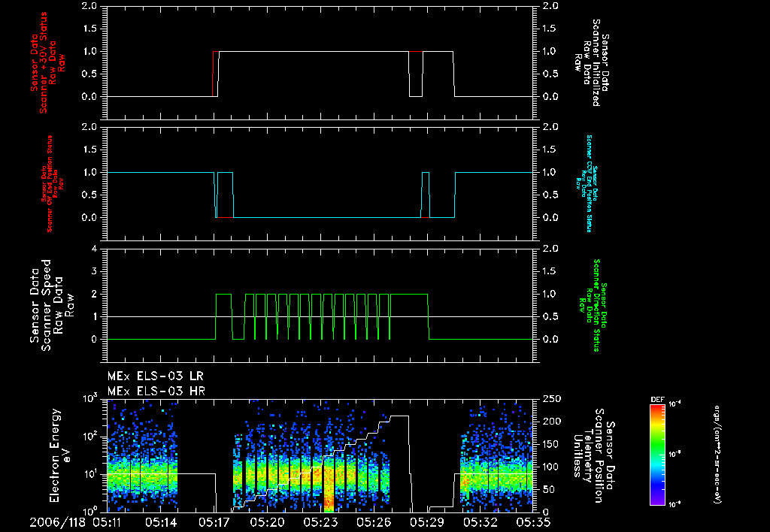Click the 200 tick on Scanner Position axis
Viewport: 770px width, 532px height.
click(551, 422)
